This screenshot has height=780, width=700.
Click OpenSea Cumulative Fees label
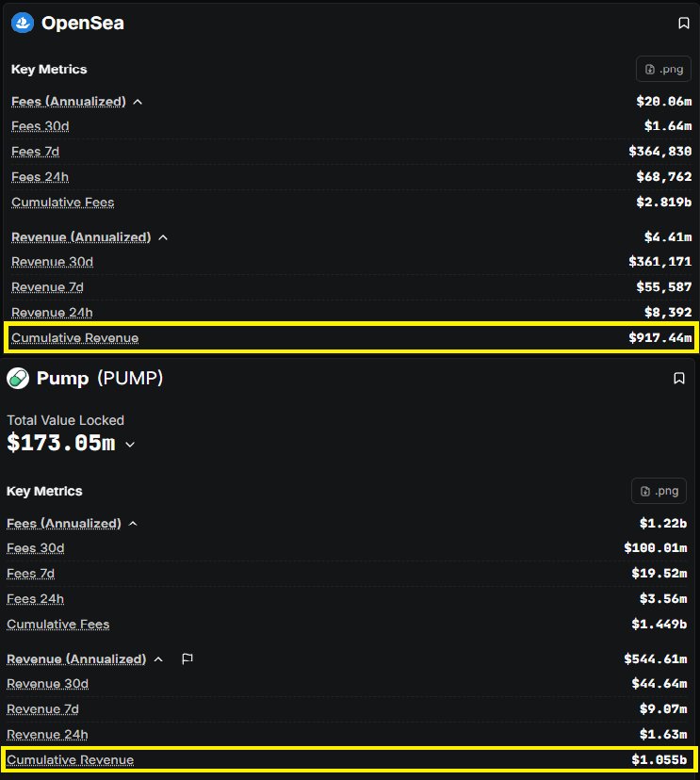[x=62, y=203]
